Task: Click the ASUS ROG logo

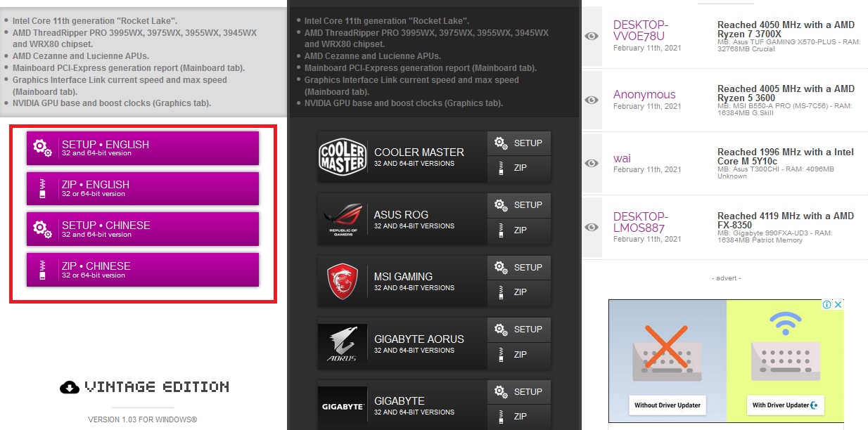Action: click(343, 219)
